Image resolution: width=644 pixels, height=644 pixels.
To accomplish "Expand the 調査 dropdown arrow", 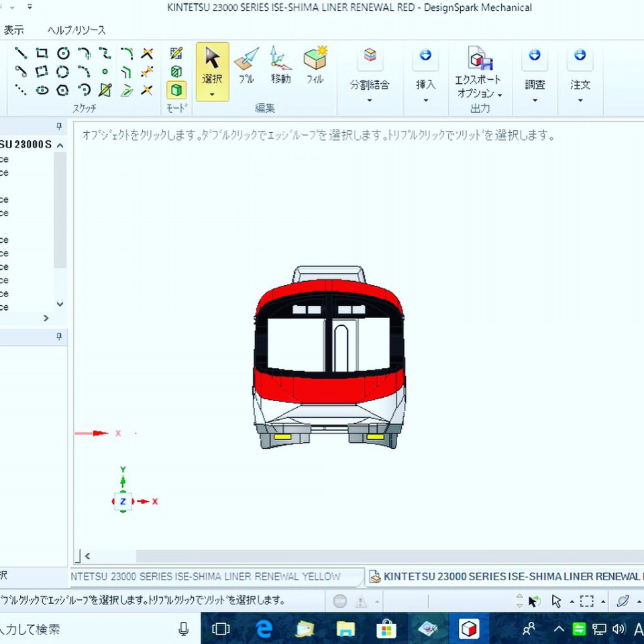I will coord(535,100).
